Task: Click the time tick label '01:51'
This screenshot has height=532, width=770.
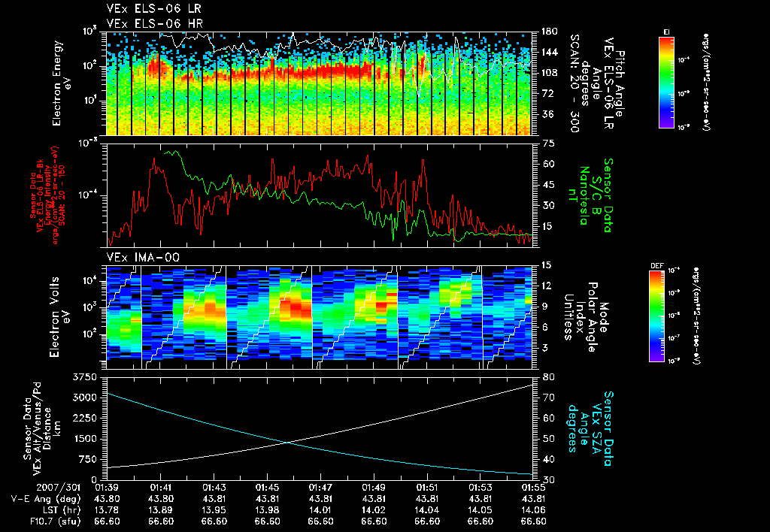Action: (427, 488)
